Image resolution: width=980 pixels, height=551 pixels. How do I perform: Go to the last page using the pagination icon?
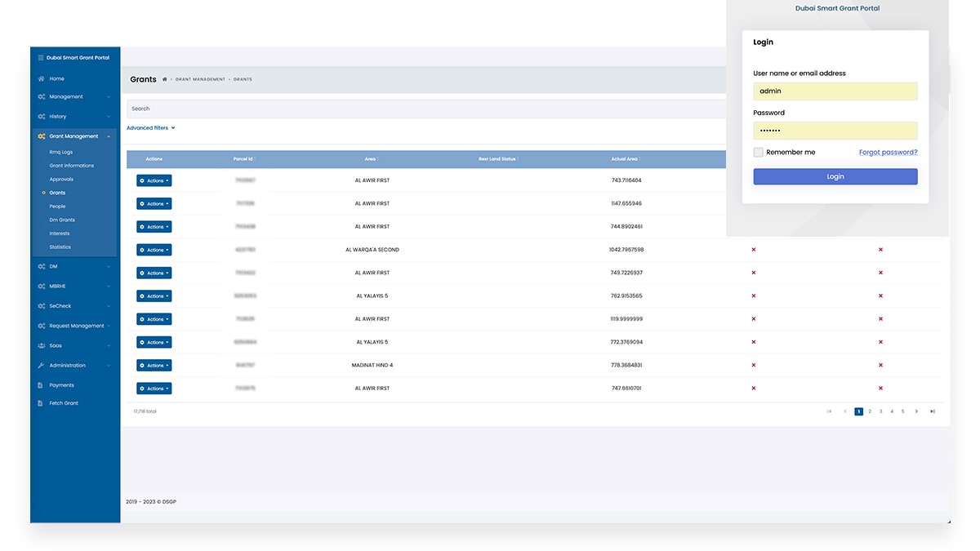click(x=933, y=411)
